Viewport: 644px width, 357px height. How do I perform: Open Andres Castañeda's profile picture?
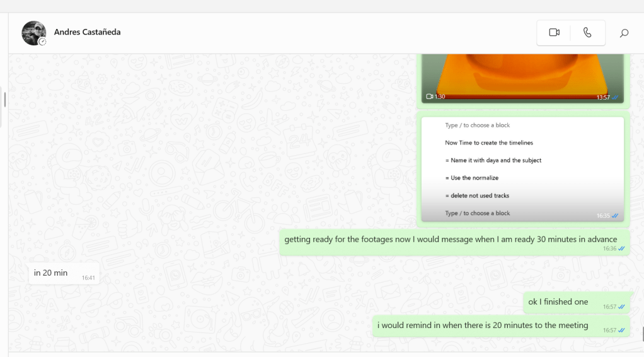pos(33,33)
